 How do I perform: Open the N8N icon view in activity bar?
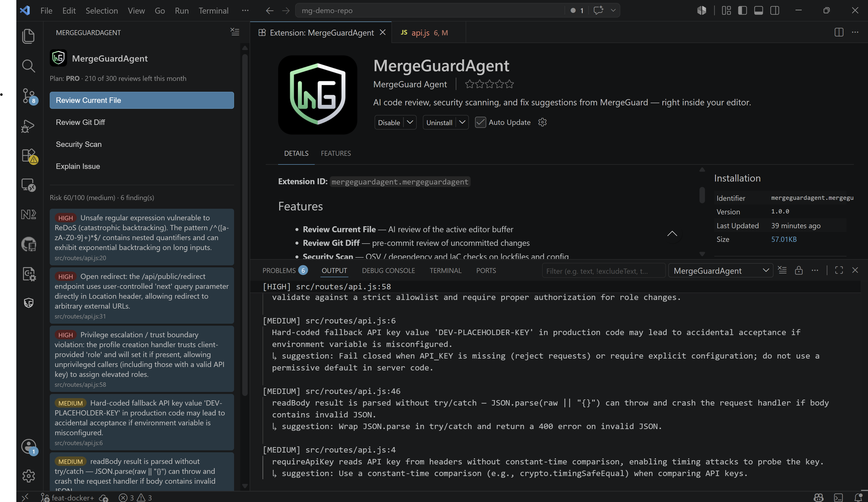coord(28,214)
